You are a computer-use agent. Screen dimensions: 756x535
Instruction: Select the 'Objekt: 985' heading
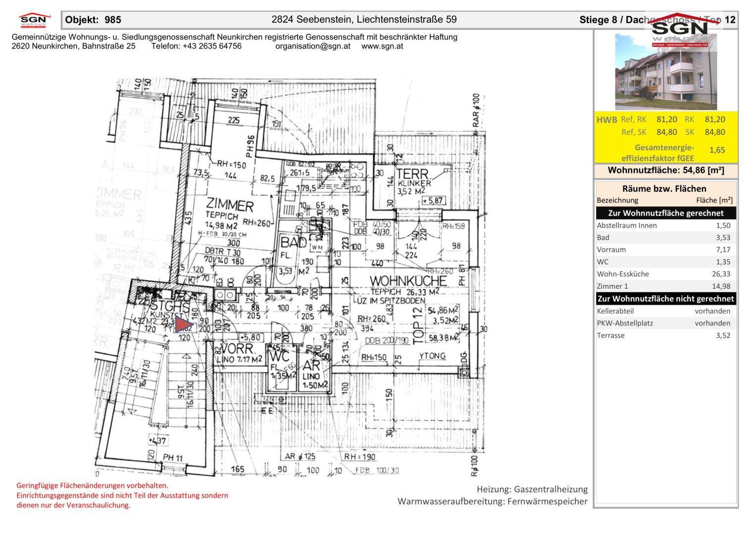pos(93,20)
